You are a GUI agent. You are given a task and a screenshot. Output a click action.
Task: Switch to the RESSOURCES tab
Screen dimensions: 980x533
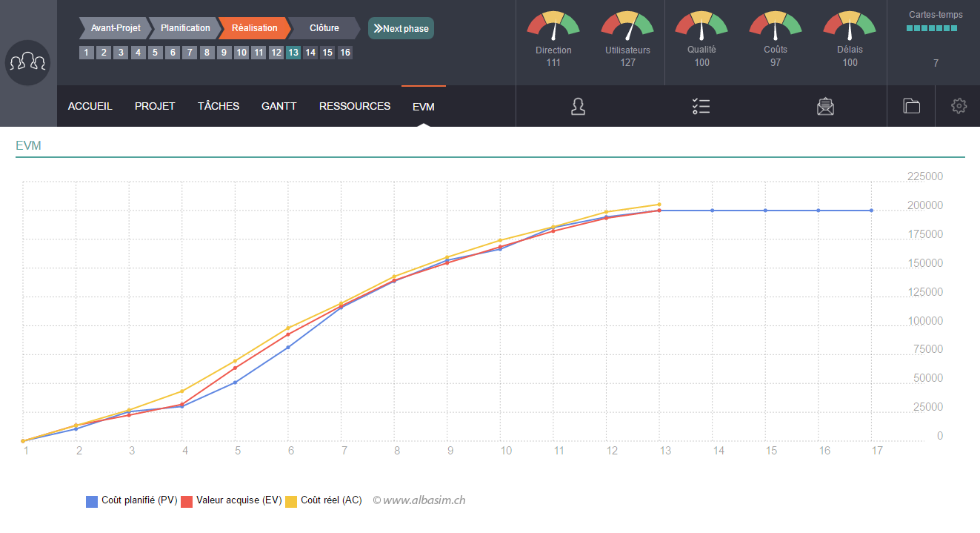[x=355, y=106]
